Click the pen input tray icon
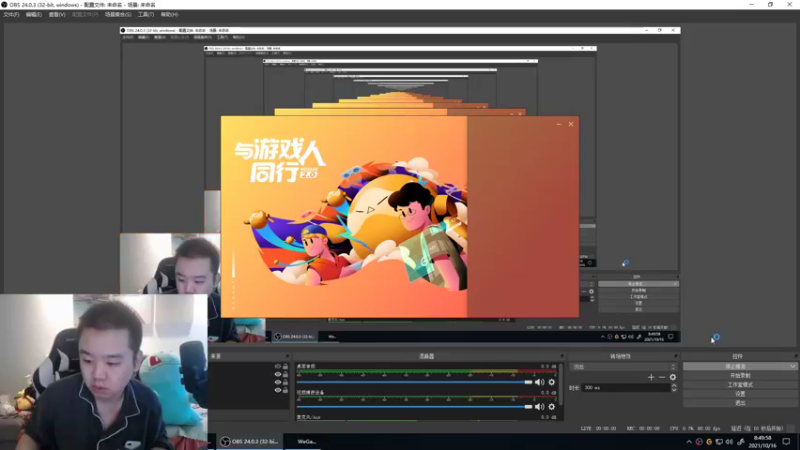 coord(740,442)
